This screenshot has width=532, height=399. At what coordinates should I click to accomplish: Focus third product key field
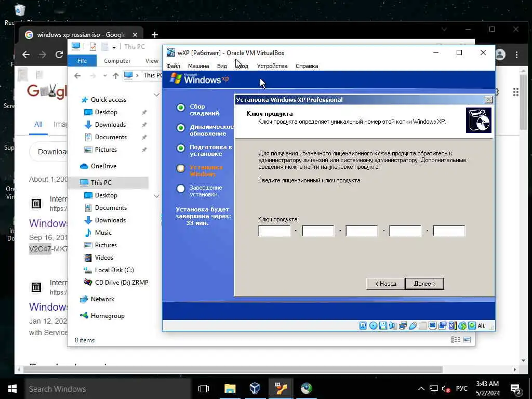pos(362,231)
